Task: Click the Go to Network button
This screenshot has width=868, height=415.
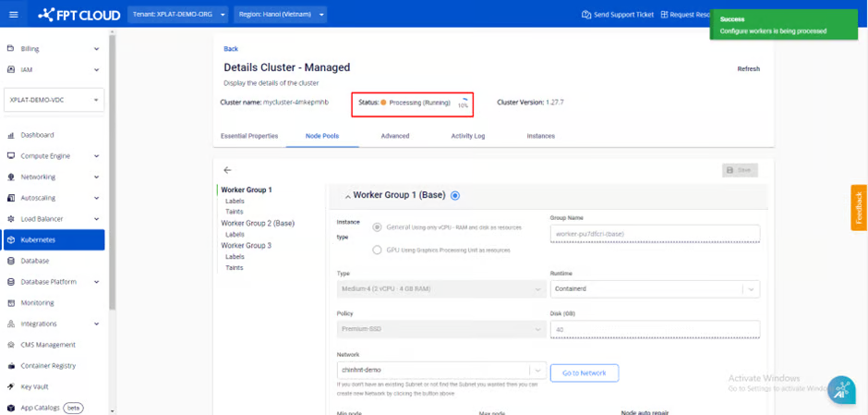Action: [x=585, y=372]
